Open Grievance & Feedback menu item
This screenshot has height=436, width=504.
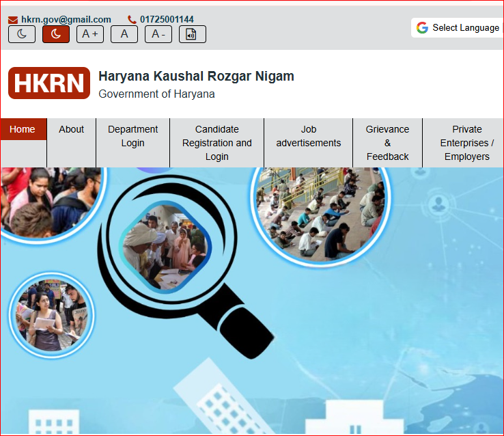(x=388, y=143)
